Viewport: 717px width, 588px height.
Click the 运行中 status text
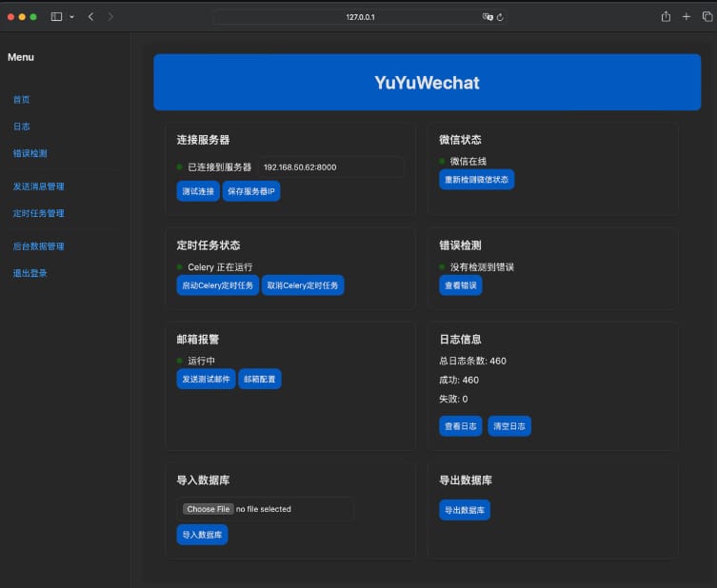pos(201,361)
